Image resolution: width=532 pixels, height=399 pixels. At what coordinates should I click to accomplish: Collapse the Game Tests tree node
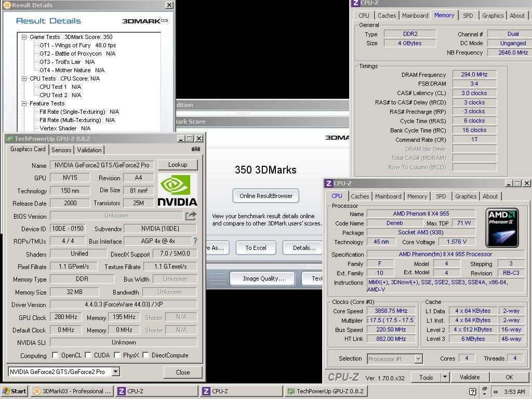(x=24, y=37)
